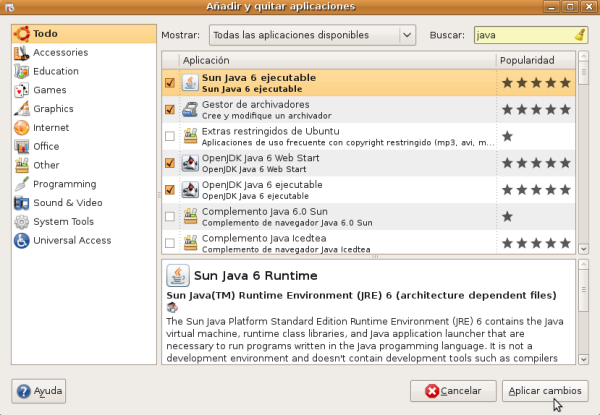The width and height of the screenshot is (600, 415).
Task: Sort list by the Popularidad column header
Action: (535, 61)
